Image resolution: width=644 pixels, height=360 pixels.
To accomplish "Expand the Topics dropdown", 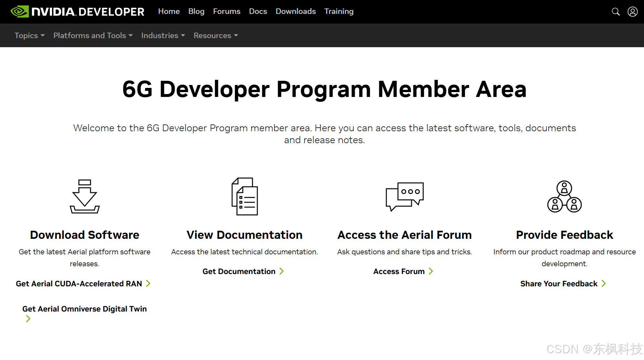I will [29, 36].
